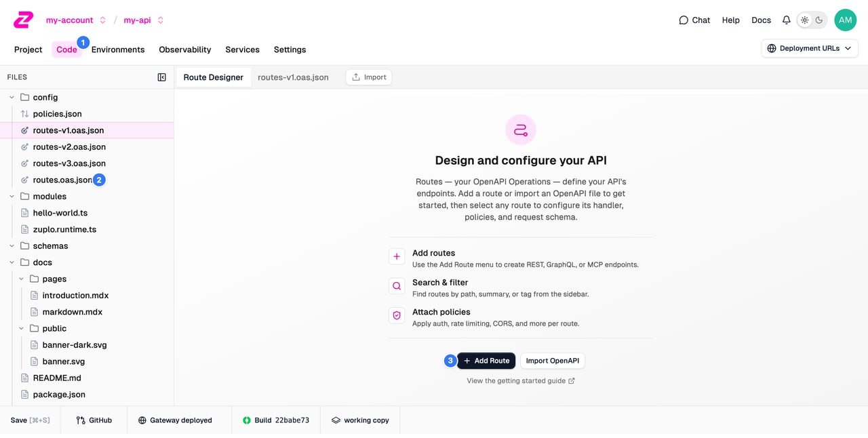Open the Services tab

click(x=242, y=49)
